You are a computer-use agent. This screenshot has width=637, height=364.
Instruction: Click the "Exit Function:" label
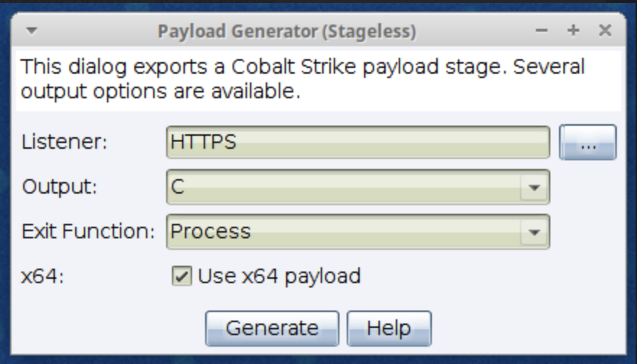(x=88, y=232)
